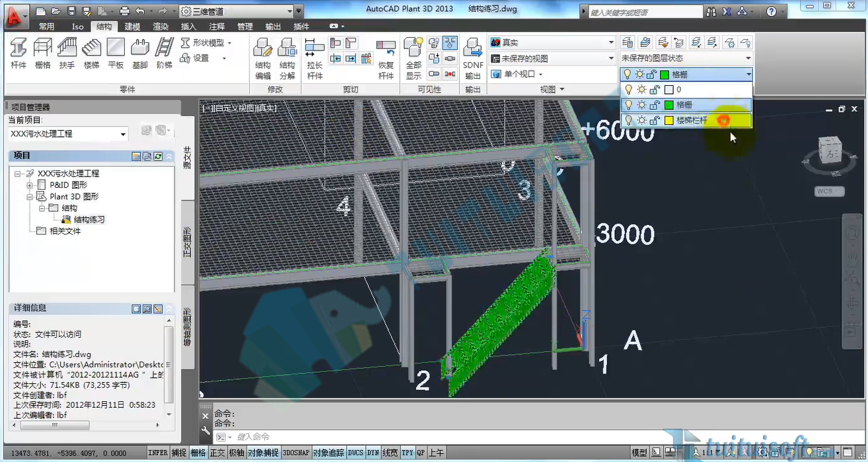Select layer 0 from layer list
The image size is (868, 462).
click(x=686, y=89)
